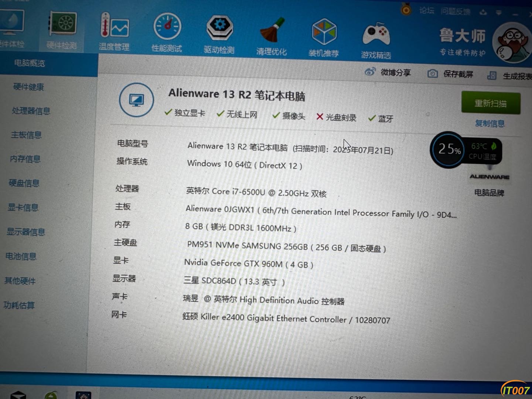Open the 问题反馈 feedback link
This screenshot has height=399, width=532.
(x=455, y=11)
